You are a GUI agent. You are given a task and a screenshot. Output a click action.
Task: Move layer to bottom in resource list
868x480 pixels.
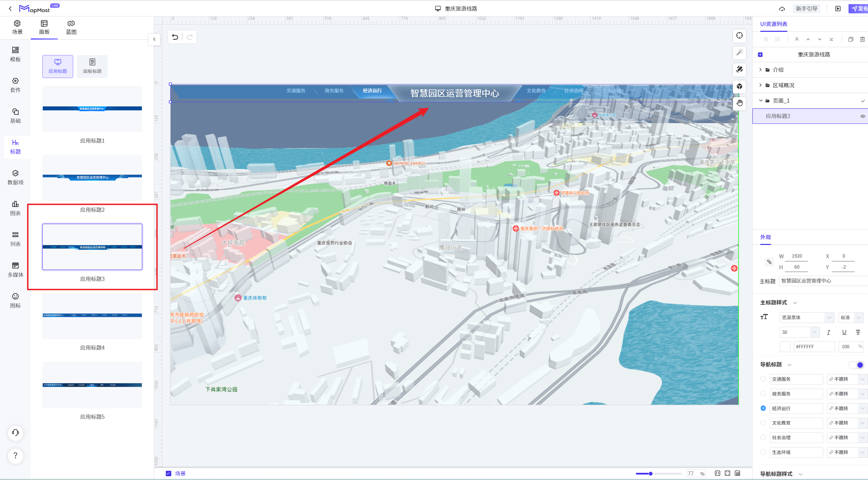831,39
